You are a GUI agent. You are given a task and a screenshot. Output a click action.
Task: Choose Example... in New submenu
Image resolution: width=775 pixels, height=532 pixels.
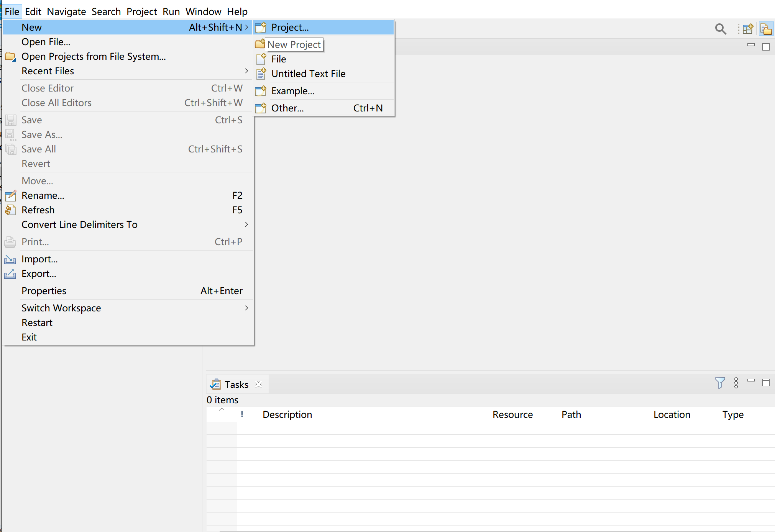pos(323,91)
